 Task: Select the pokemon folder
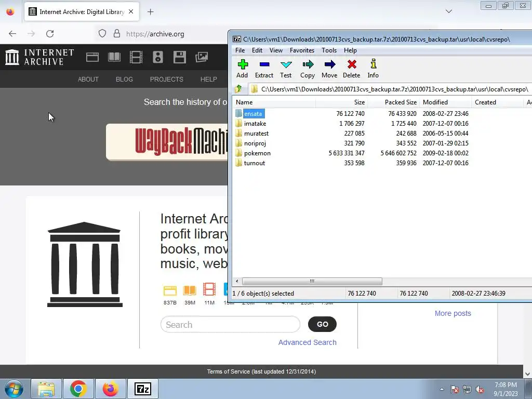click(257, 153)
